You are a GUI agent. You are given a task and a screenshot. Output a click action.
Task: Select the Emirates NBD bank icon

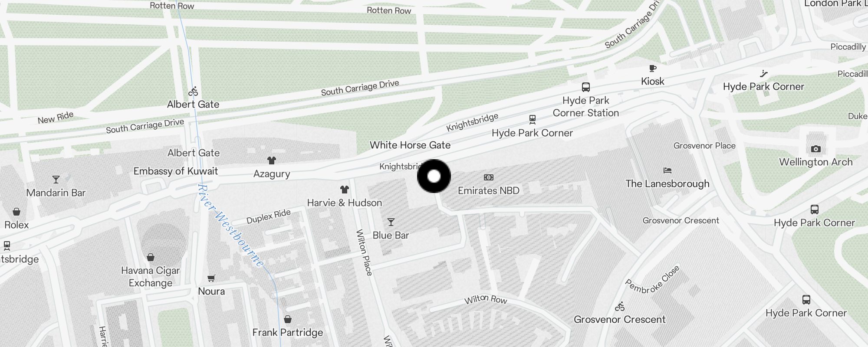click(489, 177)
